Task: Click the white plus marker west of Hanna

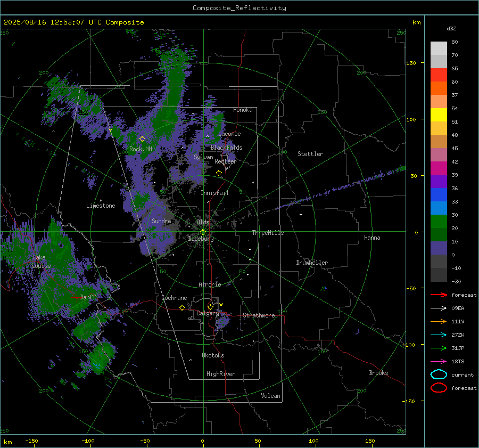Action: pos(301,214)
